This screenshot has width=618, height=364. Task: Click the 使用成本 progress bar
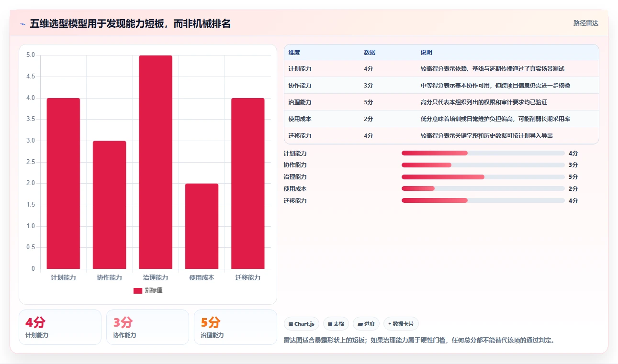click(483, 188)
